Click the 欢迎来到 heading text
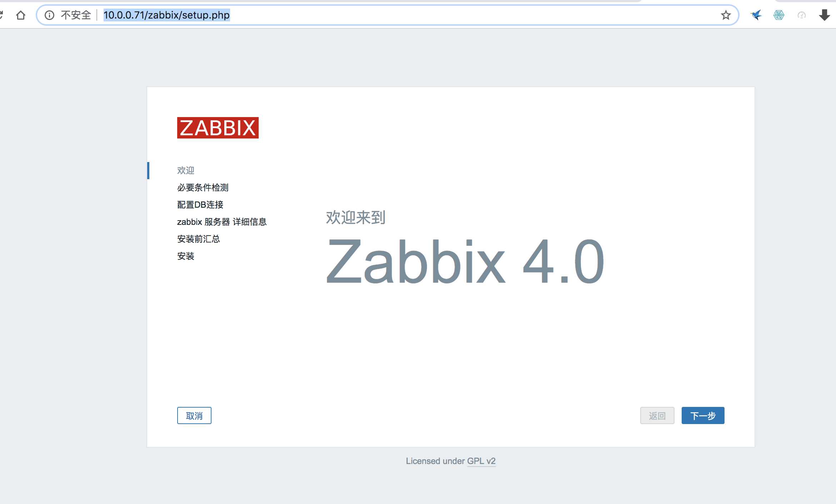The height and width of the screenshot is (504, 836). point(355,217)
